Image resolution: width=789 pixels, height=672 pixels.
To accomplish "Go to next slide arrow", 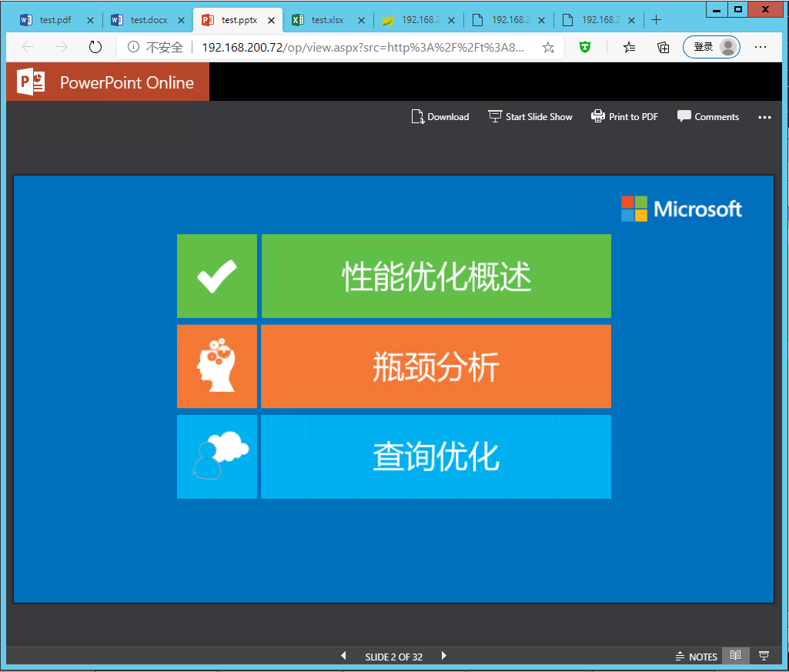I will pos(443,656).
